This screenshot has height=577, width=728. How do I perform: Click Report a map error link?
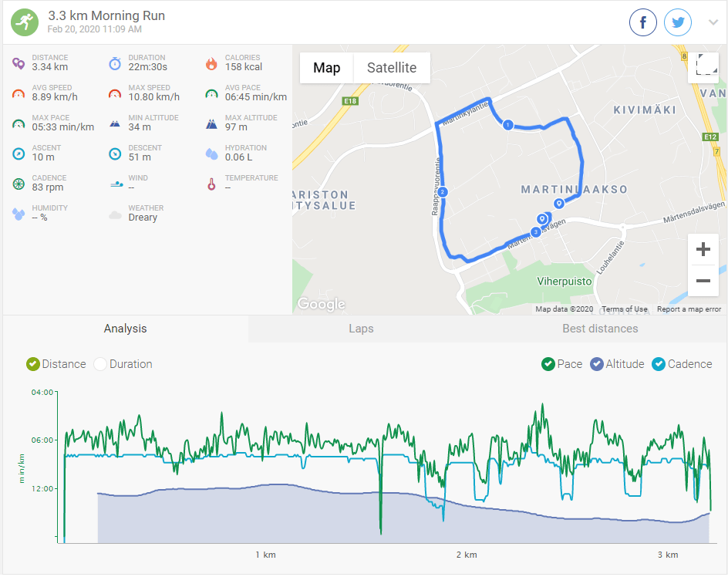point(689,309)
